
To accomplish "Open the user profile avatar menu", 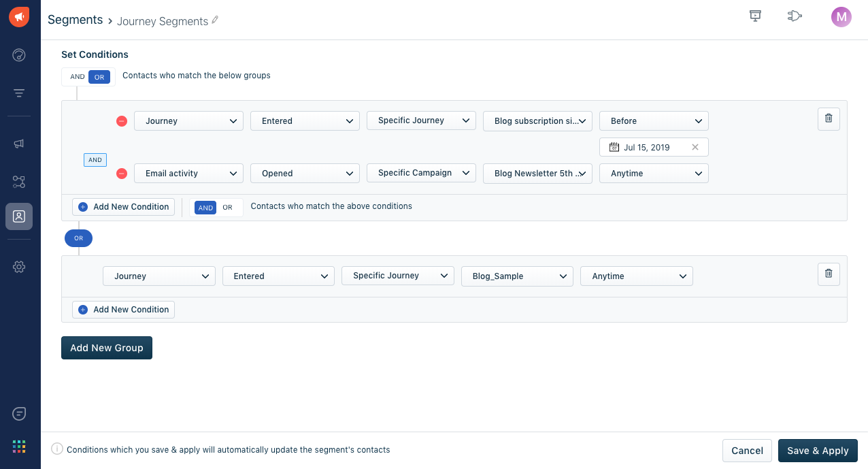I will (x=841, y=17).
